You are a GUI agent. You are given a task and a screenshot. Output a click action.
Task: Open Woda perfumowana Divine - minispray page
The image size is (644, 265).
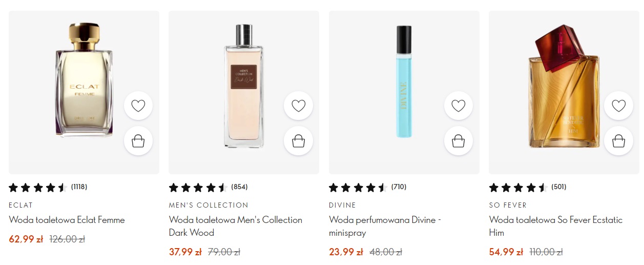pos(385,226)
